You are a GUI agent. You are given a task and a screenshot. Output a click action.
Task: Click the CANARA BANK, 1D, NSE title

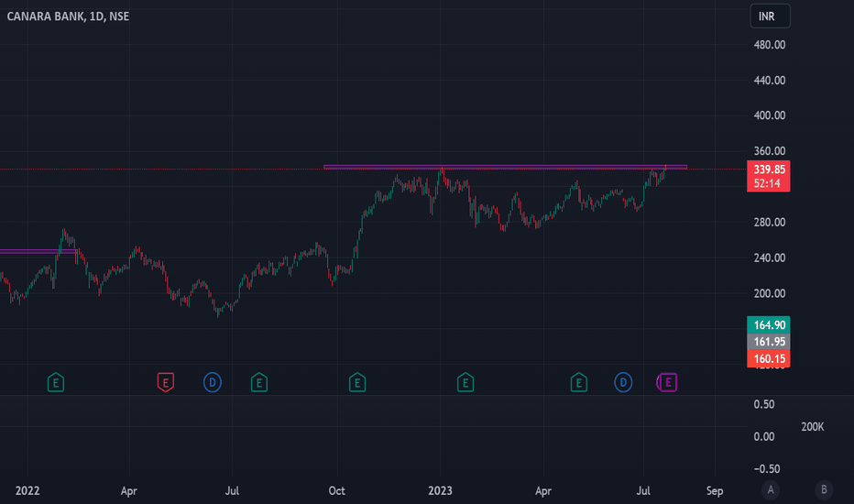68,16
